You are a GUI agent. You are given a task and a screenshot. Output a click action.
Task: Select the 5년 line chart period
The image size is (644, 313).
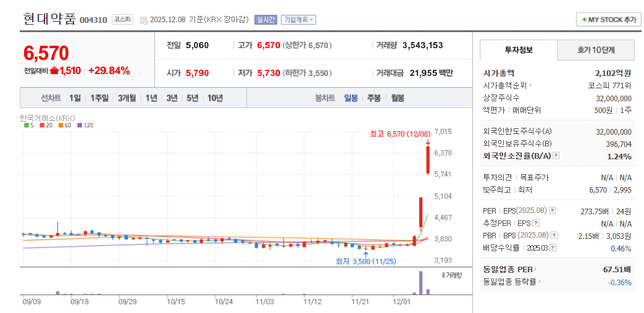click(192, 98)
